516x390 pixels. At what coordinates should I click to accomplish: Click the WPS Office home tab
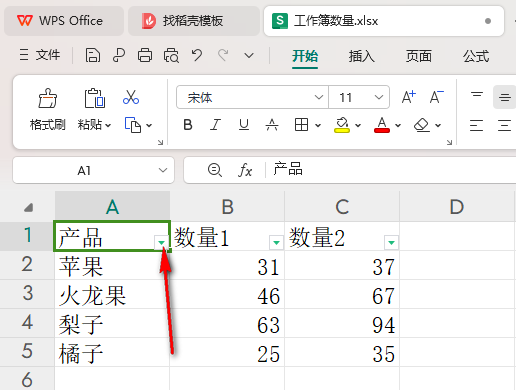click(64, 21)
